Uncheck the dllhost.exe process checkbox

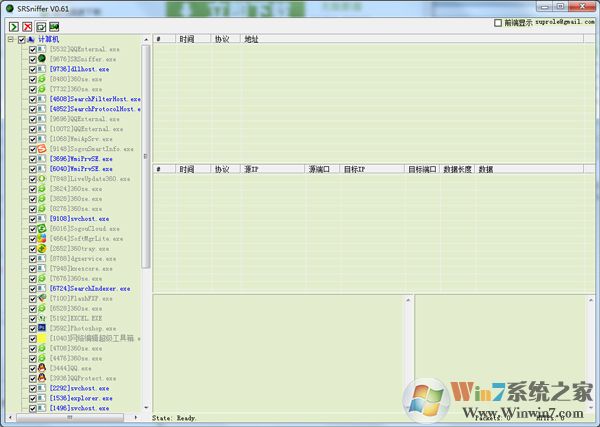pyautogui.click(x=33, y=69)
